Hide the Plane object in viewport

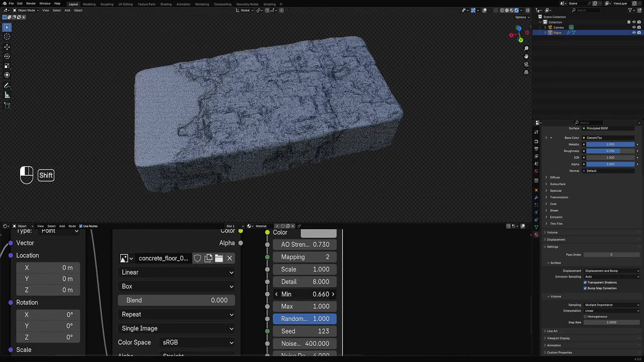click(x=633, y=33)
